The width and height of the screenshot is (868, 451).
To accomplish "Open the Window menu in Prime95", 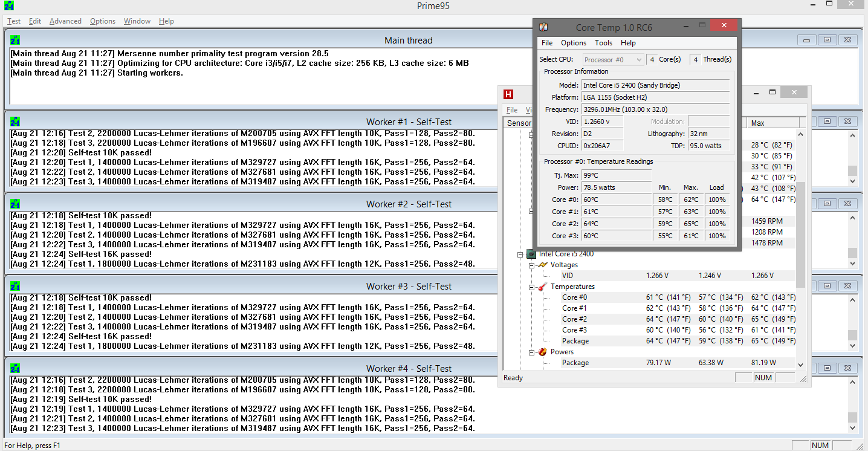I will (137, 21).
